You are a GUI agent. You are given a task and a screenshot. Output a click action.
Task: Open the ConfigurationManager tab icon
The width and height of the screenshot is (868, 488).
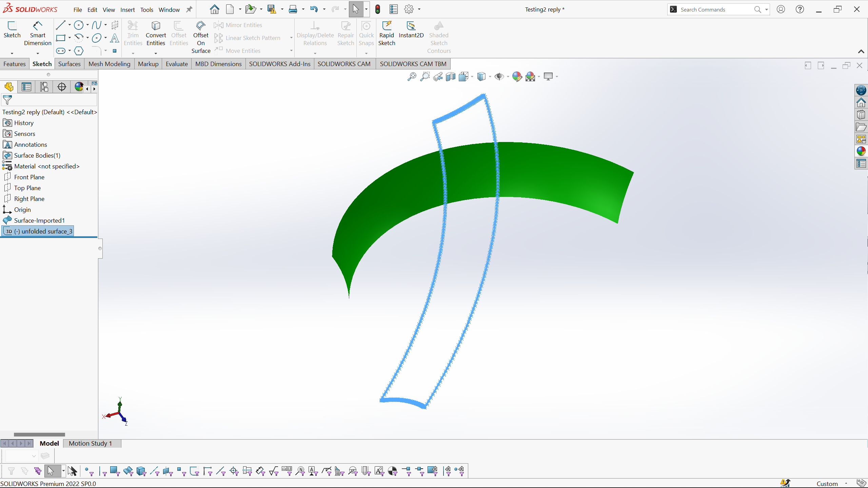44,87
